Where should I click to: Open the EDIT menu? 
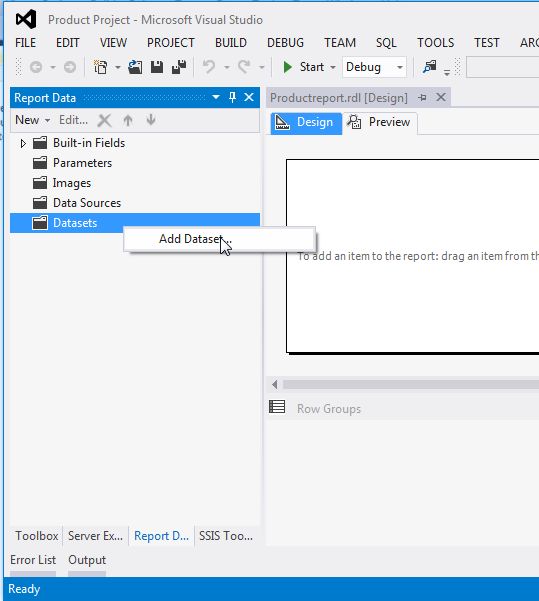(x=68, y=43)
